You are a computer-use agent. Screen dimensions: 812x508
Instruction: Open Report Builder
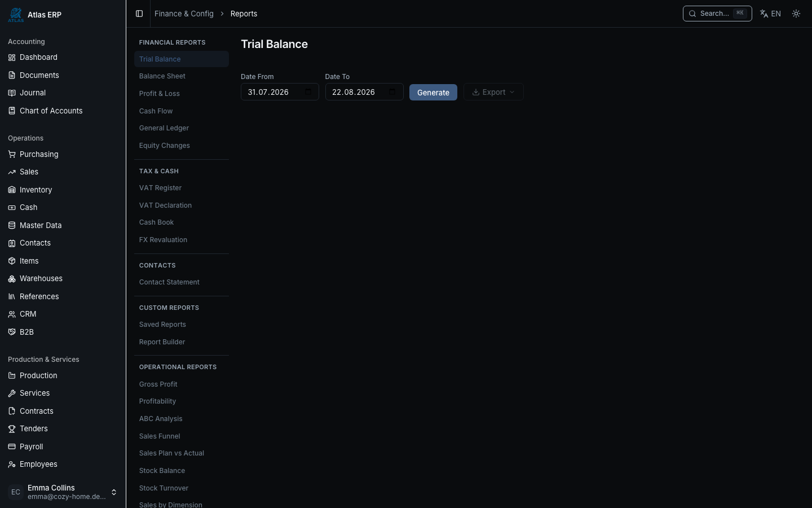click(182, 342)
